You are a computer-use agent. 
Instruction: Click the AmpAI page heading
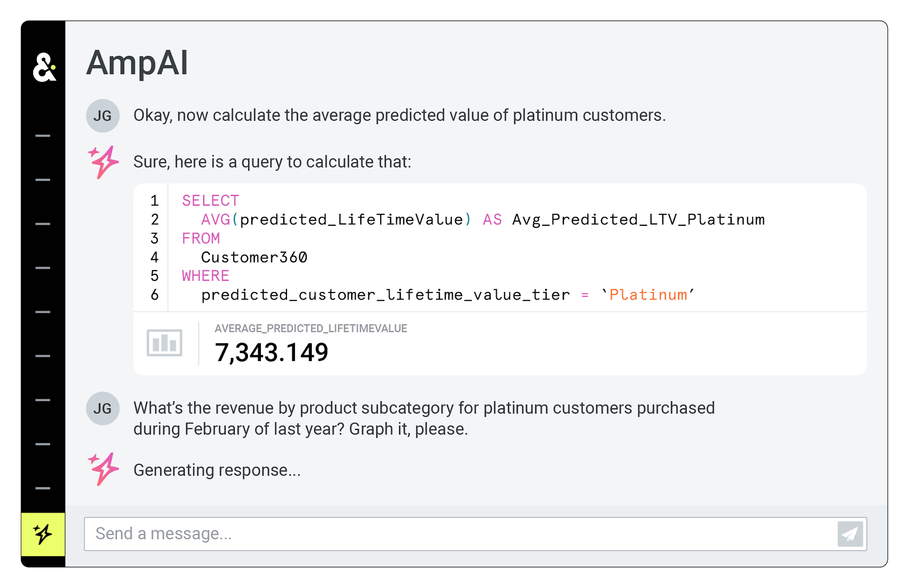click(137, 63)
